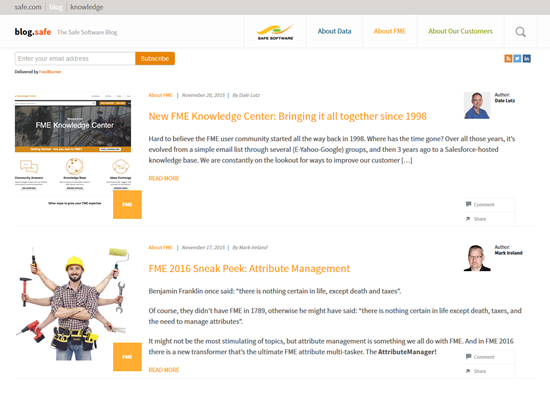Read more of Attribute Management post
The height and width of the screenshot is (394, 550).
[x=164, y=370]
